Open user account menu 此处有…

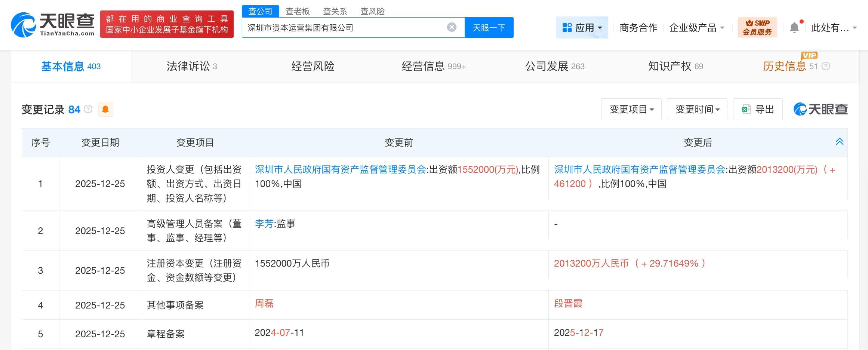(834, 28)
